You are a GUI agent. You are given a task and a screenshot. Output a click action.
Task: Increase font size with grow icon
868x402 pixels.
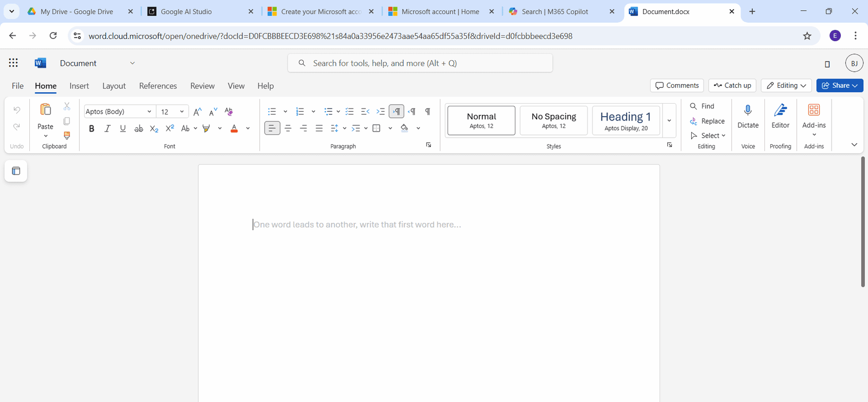click(197, 112)
